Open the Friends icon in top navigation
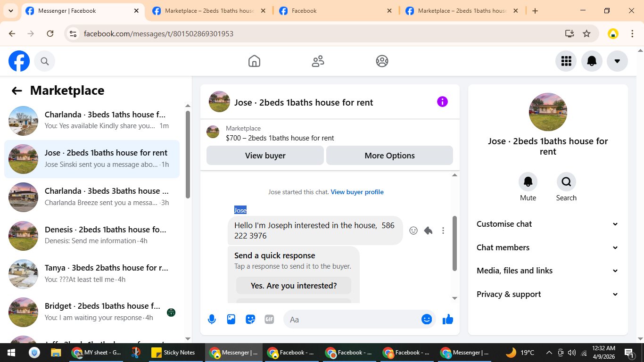The width and height of the screenshot is (644, 362). (x=318, y=61)
